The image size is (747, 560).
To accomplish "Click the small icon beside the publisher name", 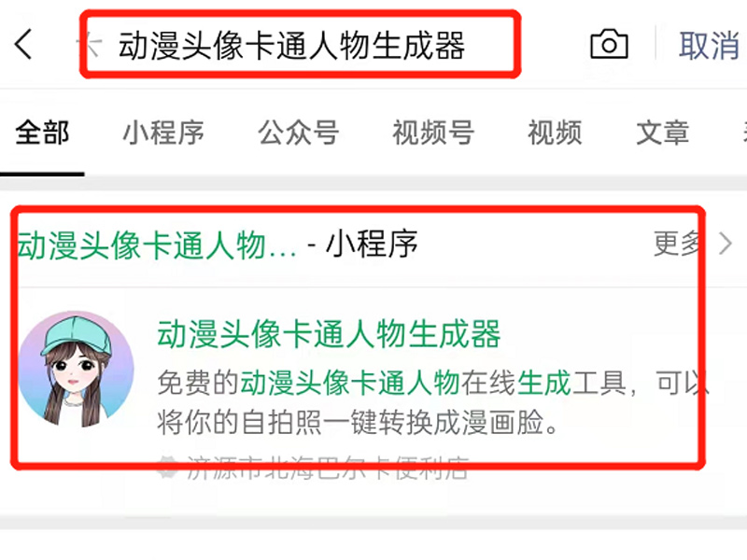I will click(x=168, y=468).
